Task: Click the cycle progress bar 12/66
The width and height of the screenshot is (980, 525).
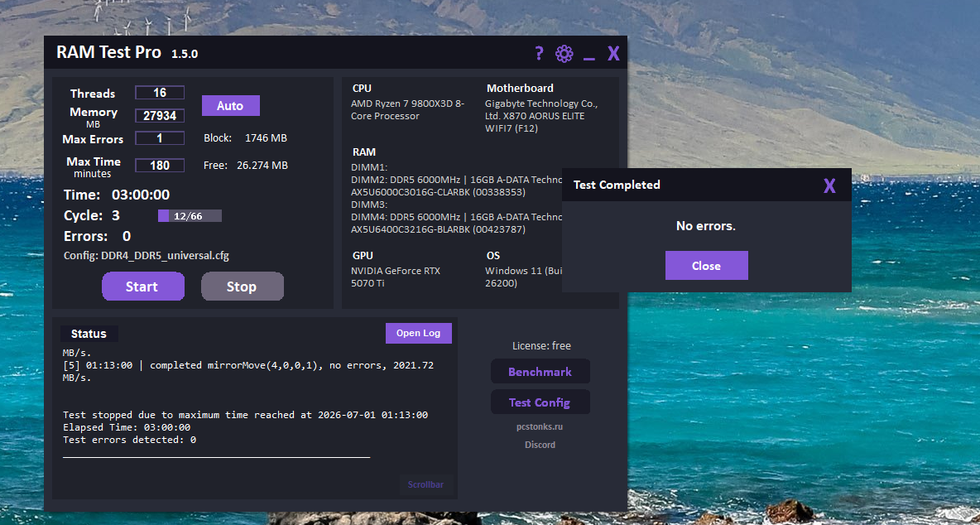Action: (190, 215)
